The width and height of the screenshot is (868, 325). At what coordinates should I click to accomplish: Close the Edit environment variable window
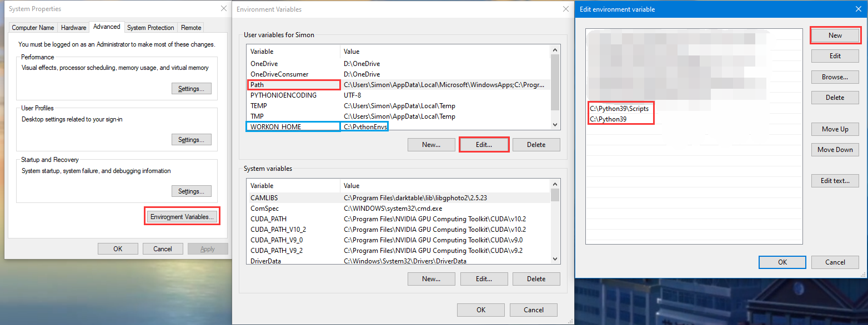click(857, 9)
